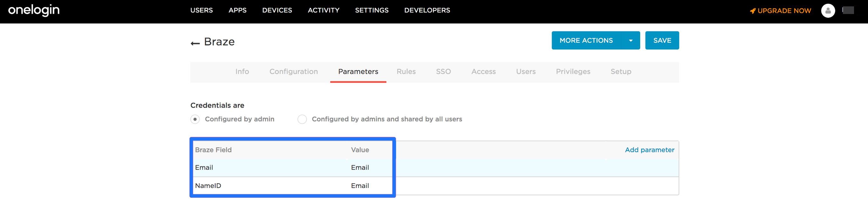Open the Activity menu
The image size is (868, 208).
coord(323,10)
